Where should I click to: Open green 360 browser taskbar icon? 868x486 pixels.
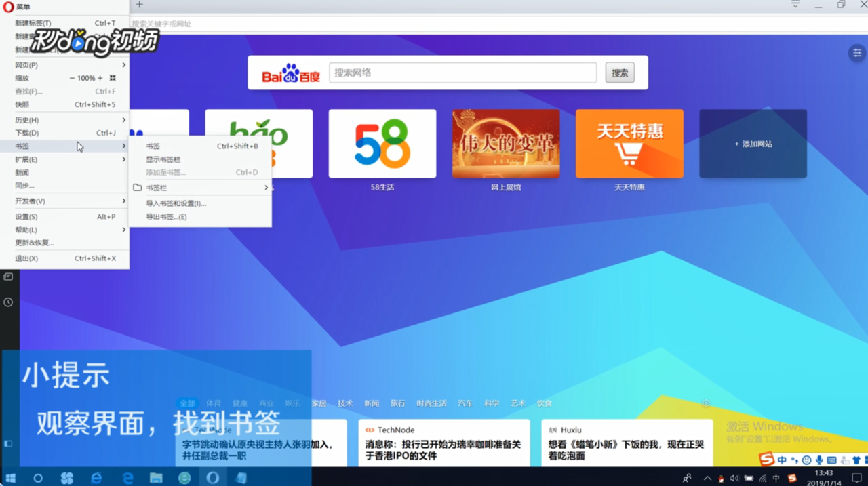point(184,478)
